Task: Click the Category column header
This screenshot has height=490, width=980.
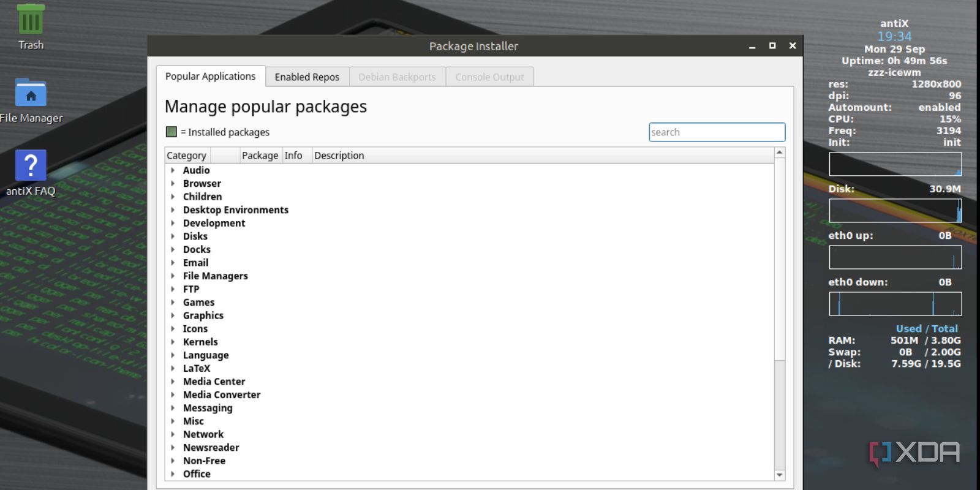Action: pos(187,156)
